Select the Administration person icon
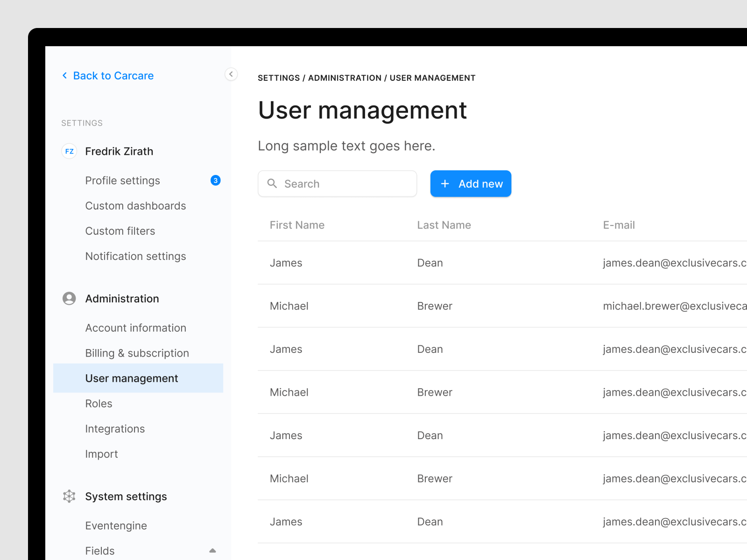Image resolution: width=747 pixels, height=560 pixels. tap(69, 299)
